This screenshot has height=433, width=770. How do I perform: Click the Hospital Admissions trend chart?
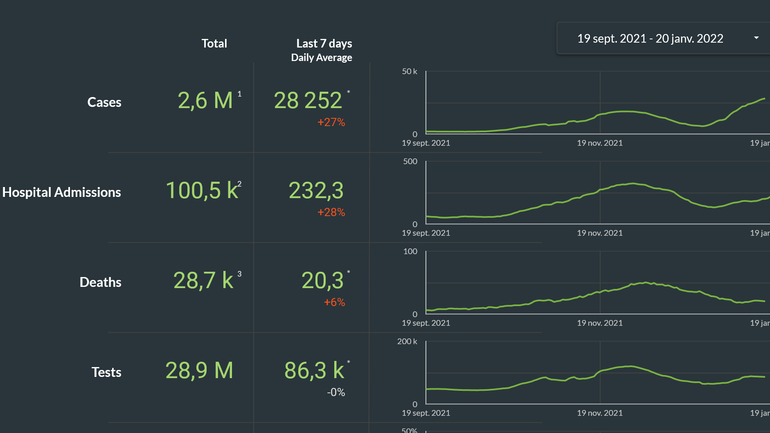pyautogui.click(x=596, y=193)
